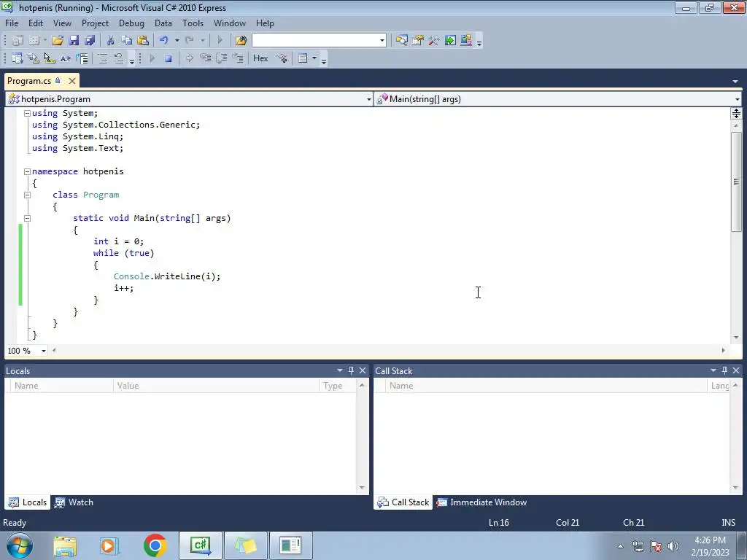The height and width of the screenshot is (560, 747).
Task: Toggle Hex display mode
Action: (x=260, y=58)
